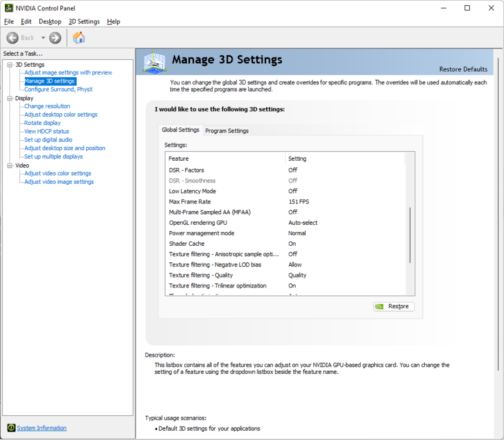
Task: Select OpenGL rendering GPU row
Action: tap(285, 223)
